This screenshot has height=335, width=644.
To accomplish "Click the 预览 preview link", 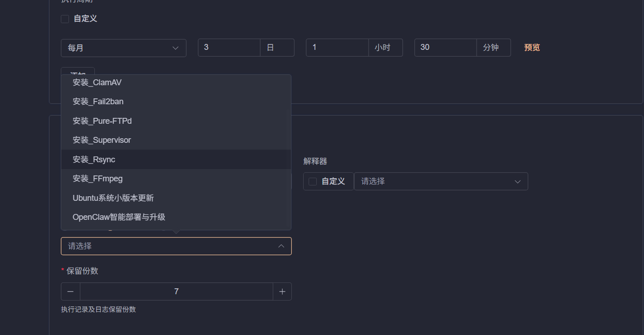I will coord(532,48).
